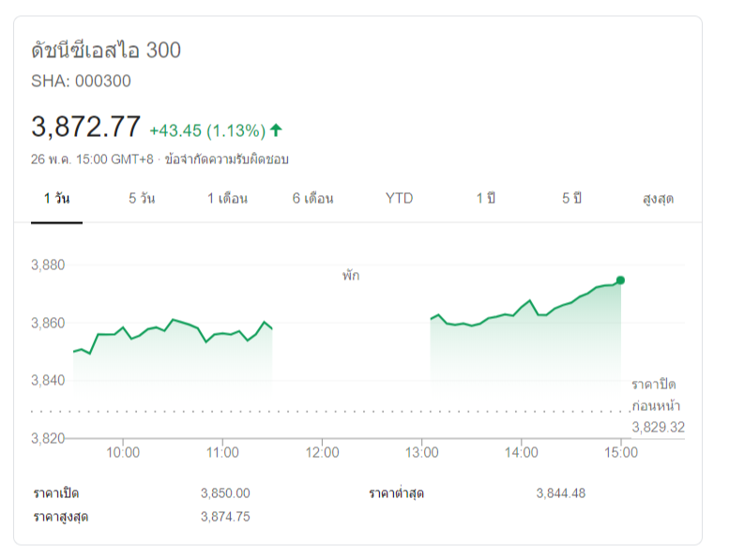Click the +43.45 (1.13%) change value
Screen dimensions: 729x560
[x=207, y=129]
